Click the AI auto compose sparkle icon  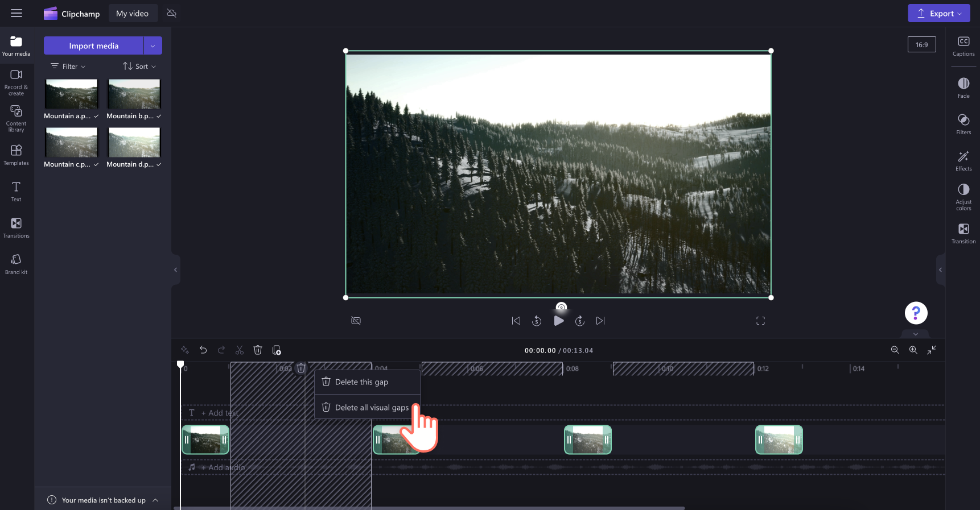[x=185, y=350]
